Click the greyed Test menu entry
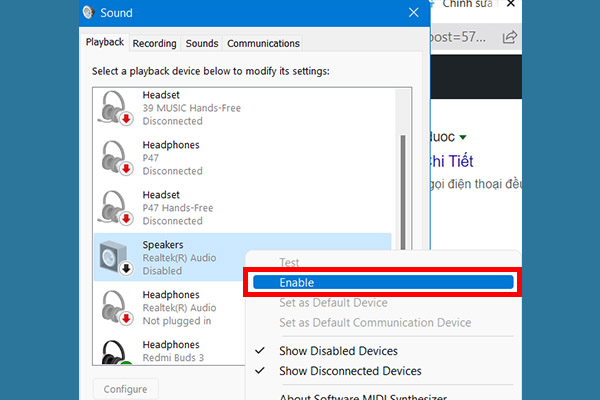 click(289, 263)
